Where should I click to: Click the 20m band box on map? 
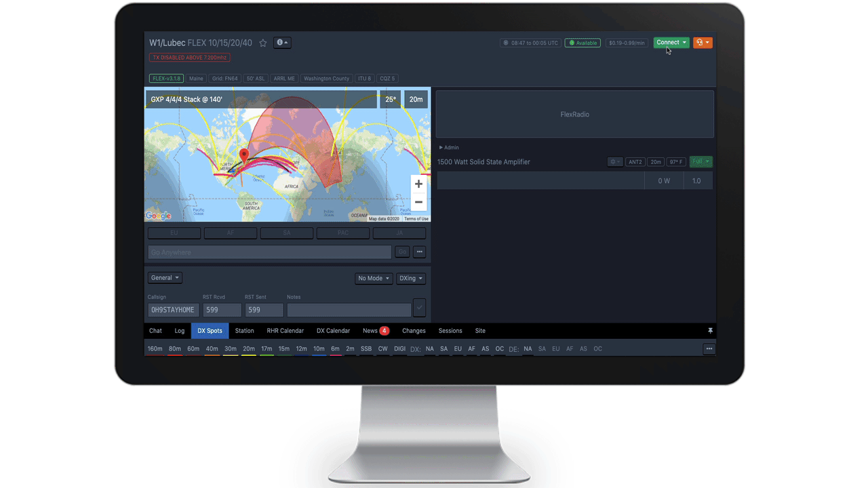(x=416, y=99)
